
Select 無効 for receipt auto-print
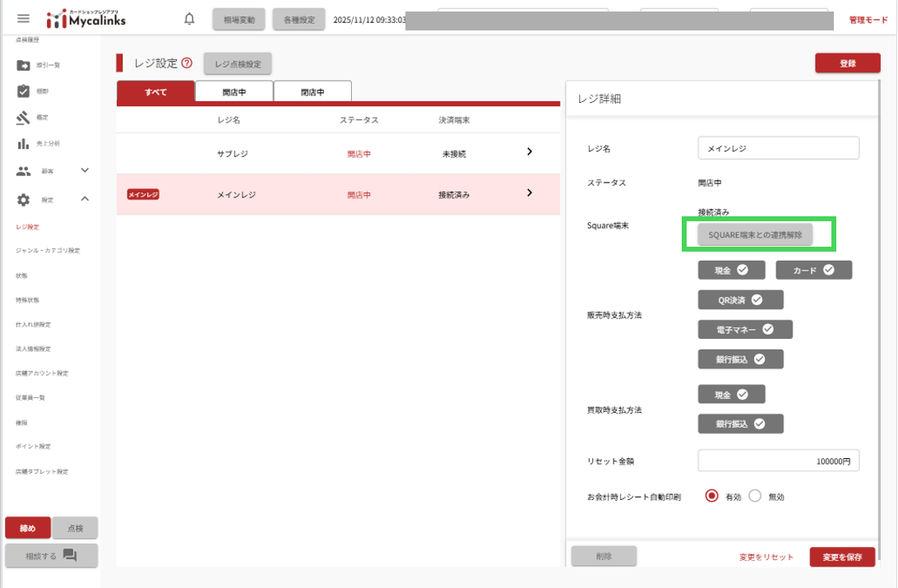tap(756, 497)
